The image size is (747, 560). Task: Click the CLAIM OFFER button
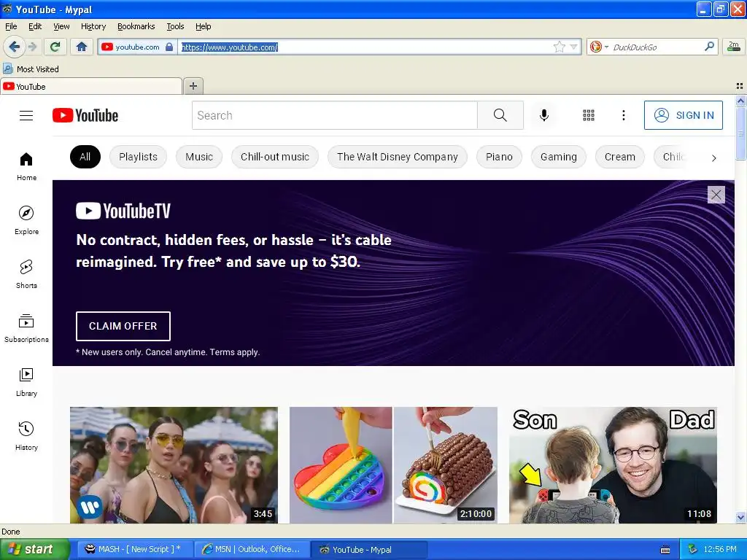tap(123, 326)
